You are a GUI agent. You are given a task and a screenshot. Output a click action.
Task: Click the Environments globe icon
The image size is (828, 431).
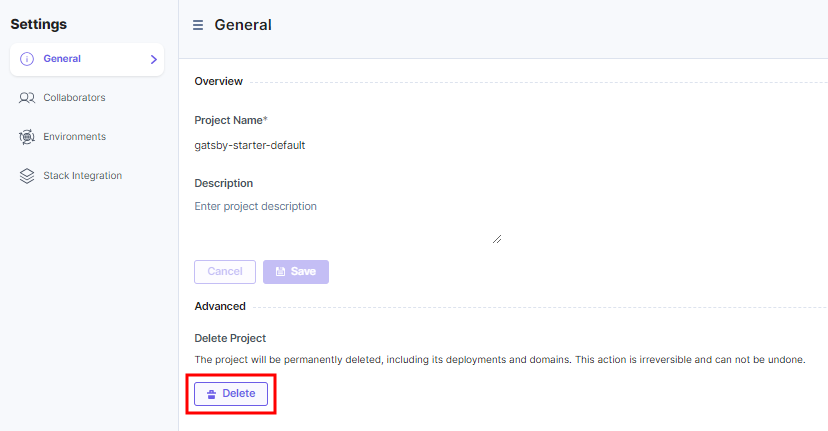pos(27,137)
